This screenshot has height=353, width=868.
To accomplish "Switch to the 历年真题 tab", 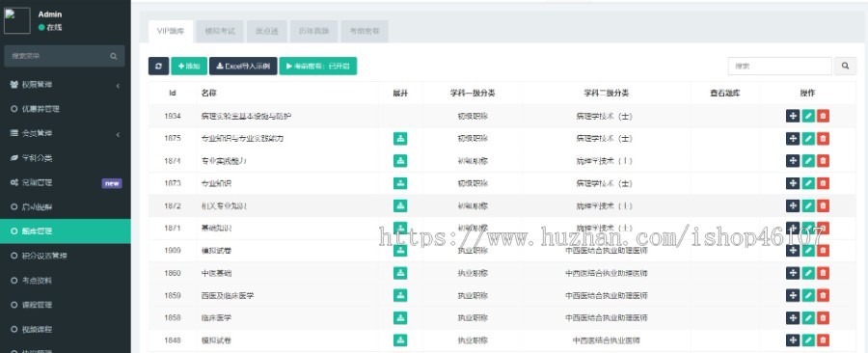I will tap(313, 32).
